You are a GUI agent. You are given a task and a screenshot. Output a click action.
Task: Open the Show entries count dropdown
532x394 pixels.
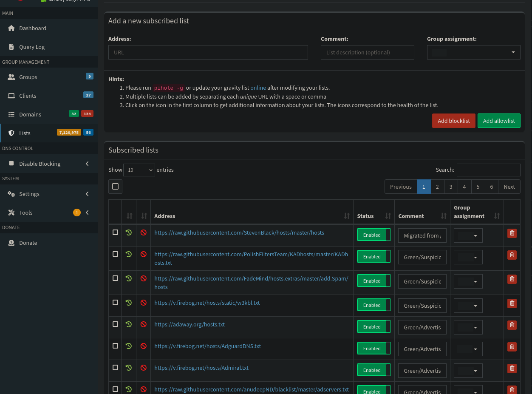click(x=139, y=170)
